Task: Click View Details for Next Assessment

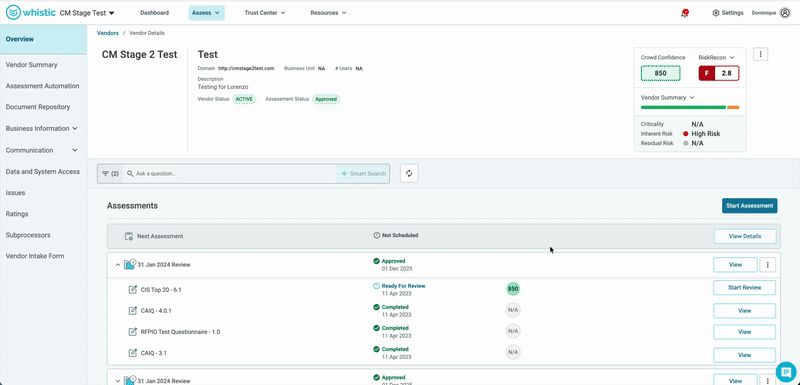Action: pos(745,236)
